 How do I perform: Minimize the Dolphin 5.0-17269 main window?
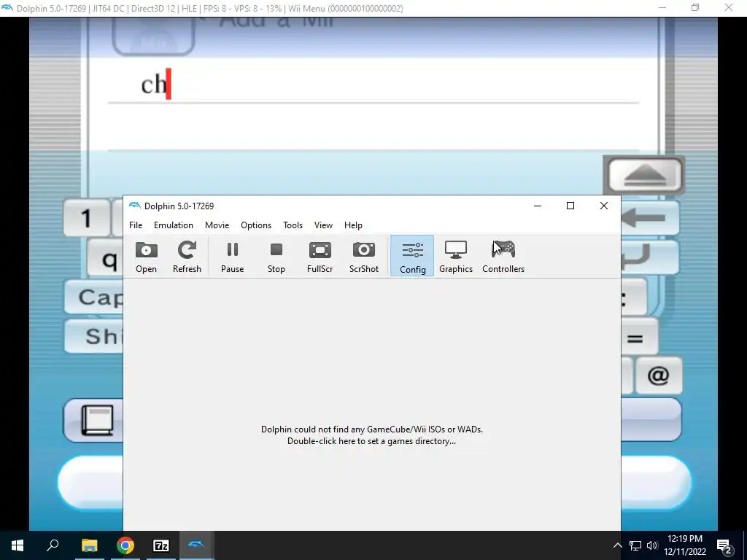[x=538, y=206]
